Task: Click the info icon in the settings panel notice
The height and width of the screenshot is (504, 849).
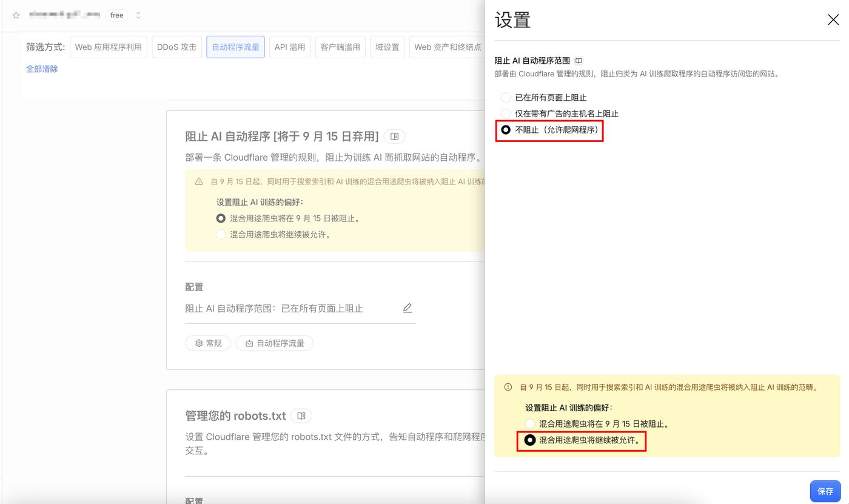Action: click(508, 387)
